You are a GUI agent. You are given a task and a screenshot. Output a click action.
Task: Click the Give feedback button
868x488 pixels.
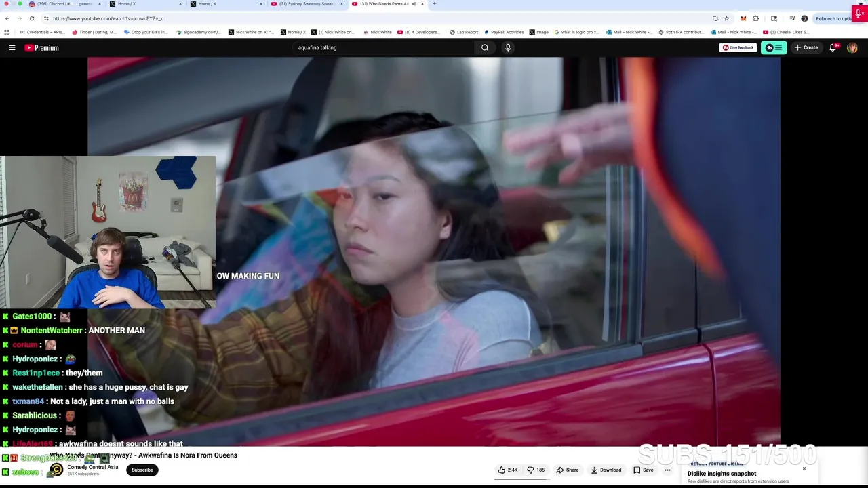click(738, 47)
